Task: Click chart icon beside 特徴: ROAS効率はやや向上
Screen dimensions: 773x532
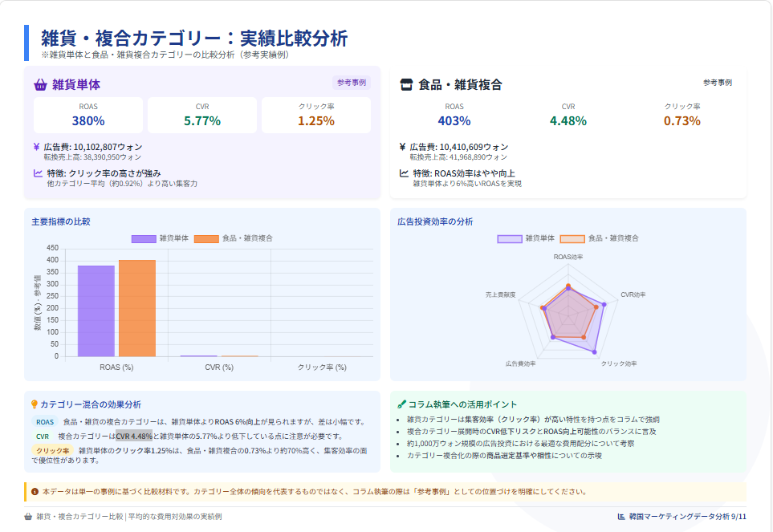Action: coord(404,173)
